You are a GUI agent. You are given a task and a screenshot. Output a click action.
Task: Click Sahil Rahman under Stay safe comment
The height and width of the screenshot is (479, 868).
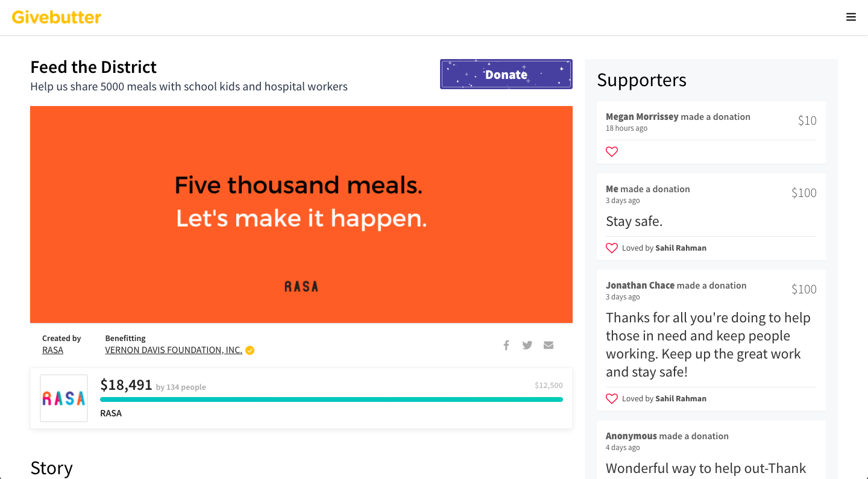(681, 248)
